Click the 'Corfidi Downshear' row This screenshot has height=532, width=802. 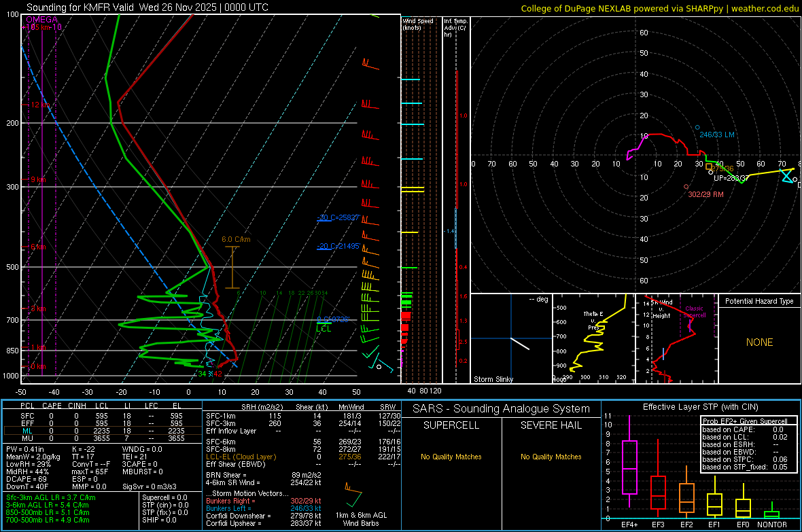tap(264, 516)
